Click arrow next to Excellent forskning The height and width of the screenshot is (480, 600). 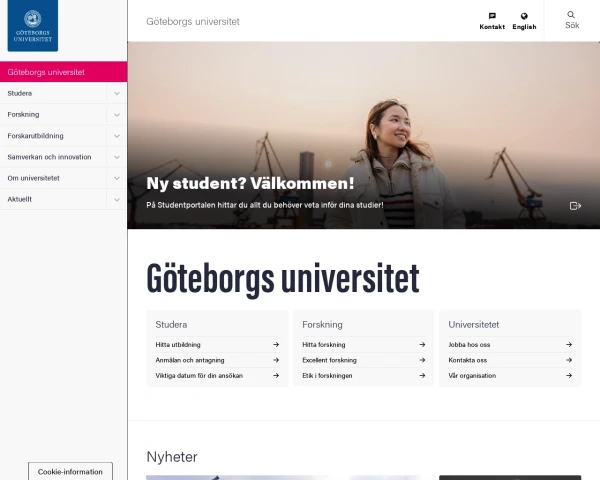click(x=422, y=360)
